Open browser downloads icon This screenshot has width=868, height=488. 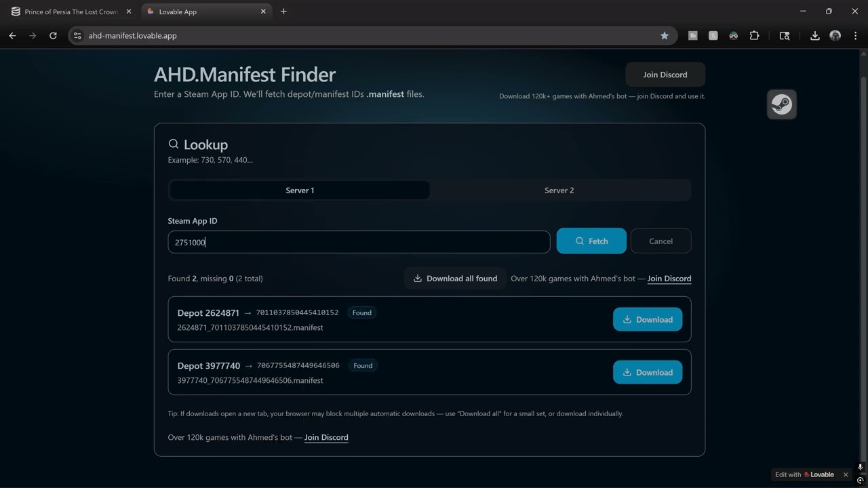tap(815, 36)
